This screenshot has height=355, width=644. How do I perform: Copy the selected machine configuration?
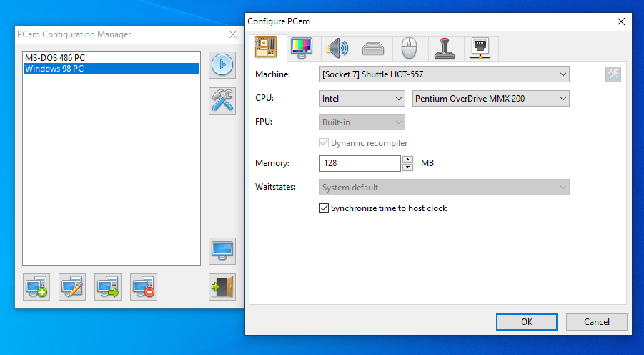tap(108, 287)
